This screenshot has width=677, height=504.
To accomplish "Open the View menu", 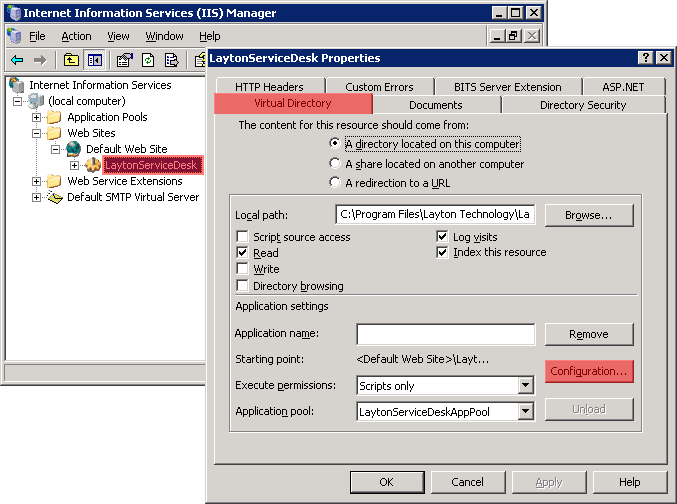I will pyautogui.click(x=118, y=36).
